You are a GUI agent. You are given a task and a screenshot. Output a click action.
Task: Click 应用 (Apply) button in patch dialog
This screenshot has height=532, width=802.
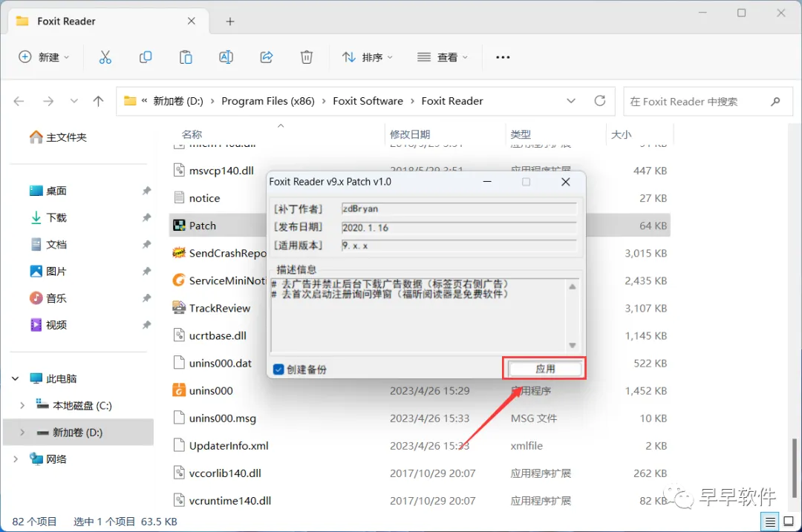pyautogui.click(x=545, y=369)
